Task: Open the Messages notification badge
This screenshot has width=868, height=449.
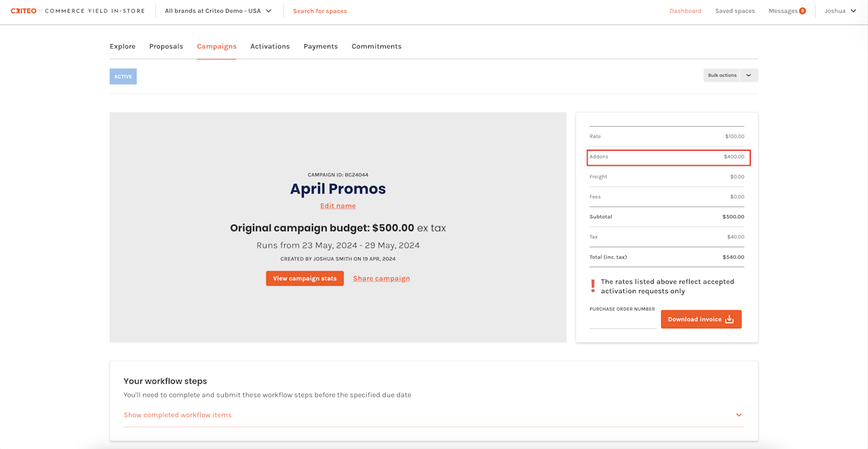Action: click(802, 11)
